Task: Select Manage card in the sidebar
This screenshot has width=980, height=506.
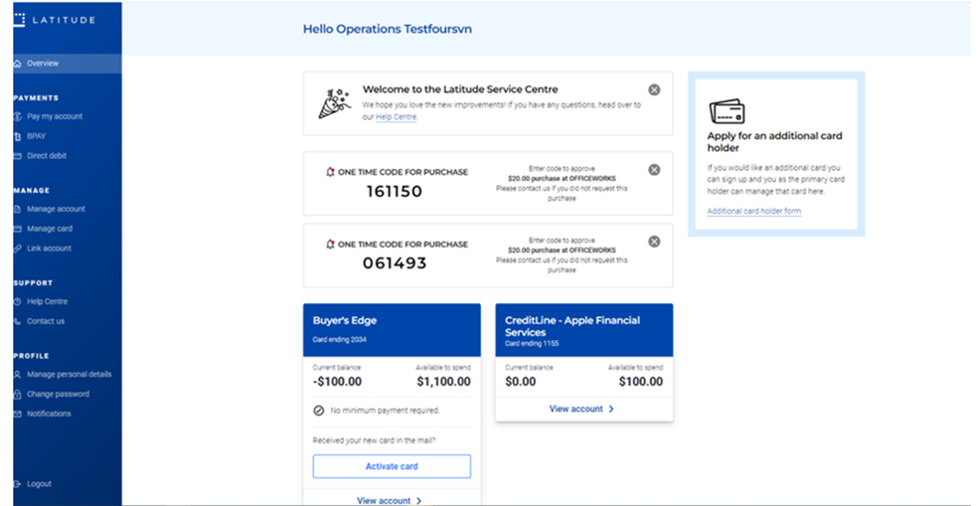Action: [x=50, y=229]
